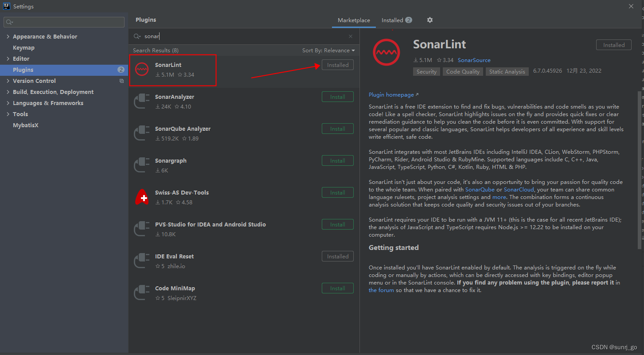Open the Sort By Relevance dropdown
644x355 pixels.
328,51
